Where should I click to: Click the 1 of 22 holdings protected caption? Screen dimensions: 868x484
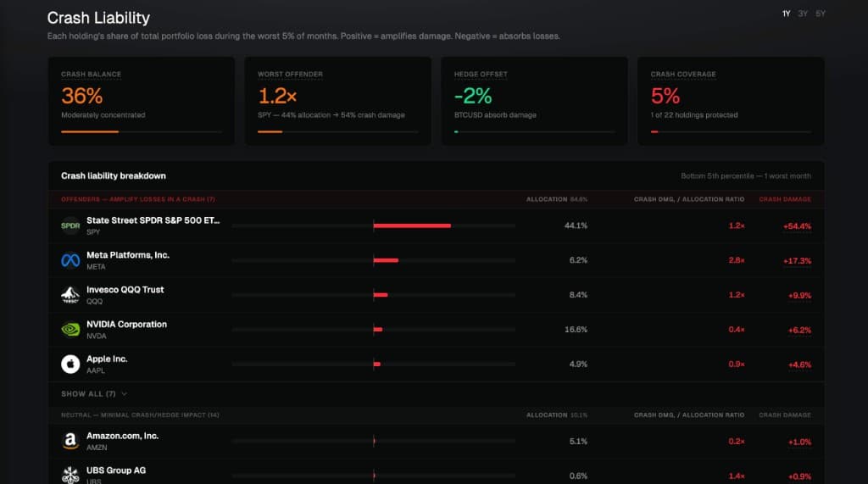point(694,115)
